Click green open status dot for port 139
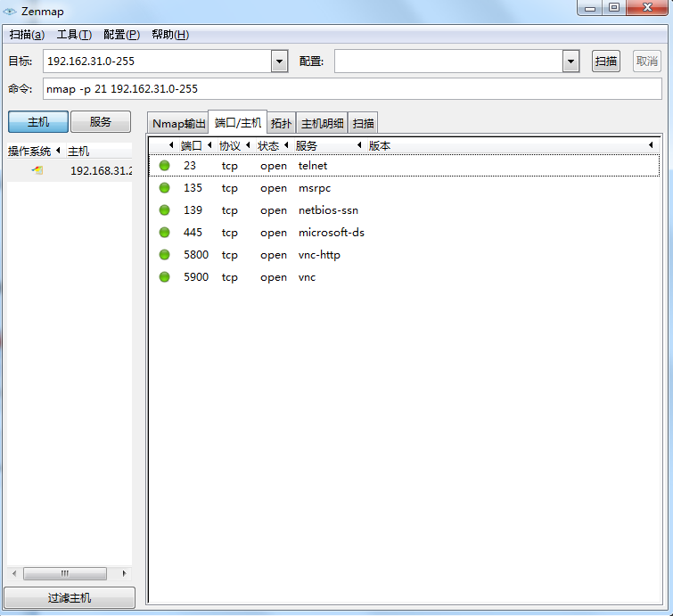The width and height of the screenshot is (673, 616). 164,209
